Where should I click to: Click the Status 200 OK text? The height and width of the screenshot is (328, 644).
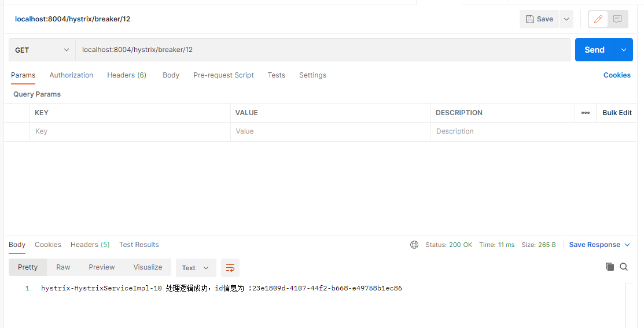(448, 245)
